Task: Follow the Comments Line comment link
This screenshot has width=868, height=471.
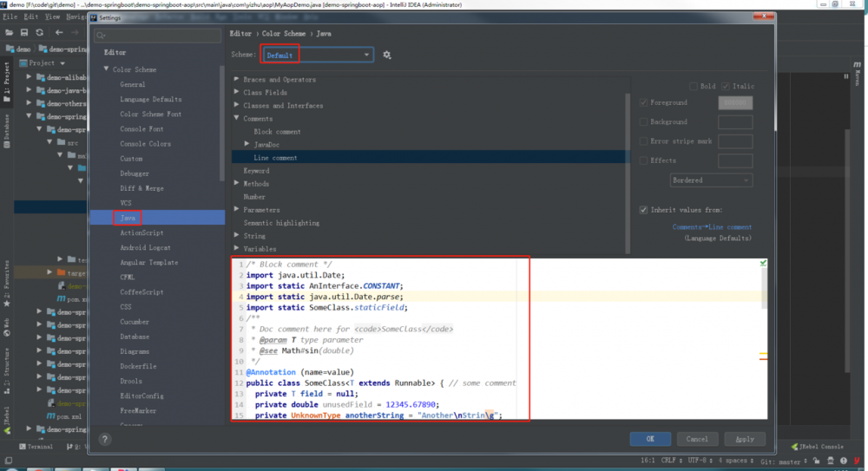Action: pyautogui.click(x=712, y=227)
